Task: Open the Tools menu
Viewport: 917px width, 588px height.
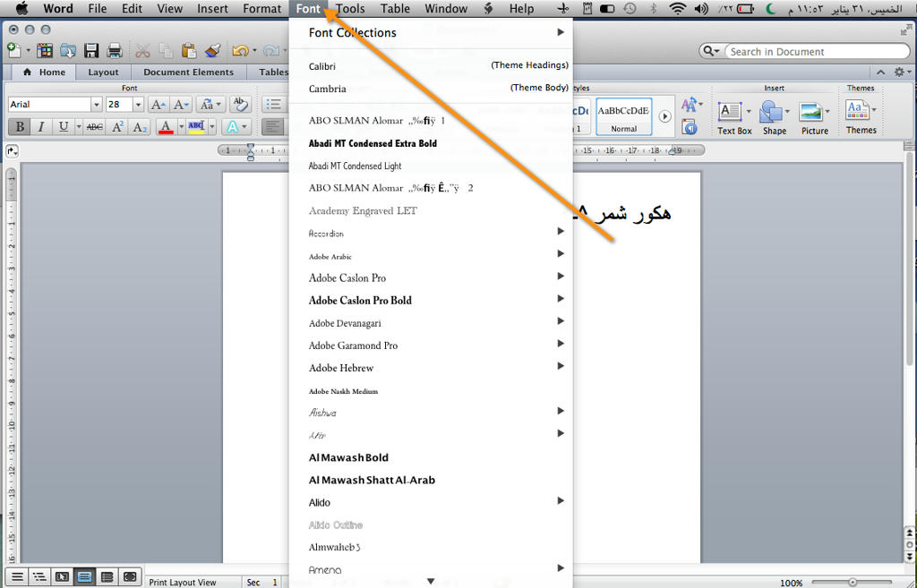Action: pyautogui.click(x=350, y=9)
